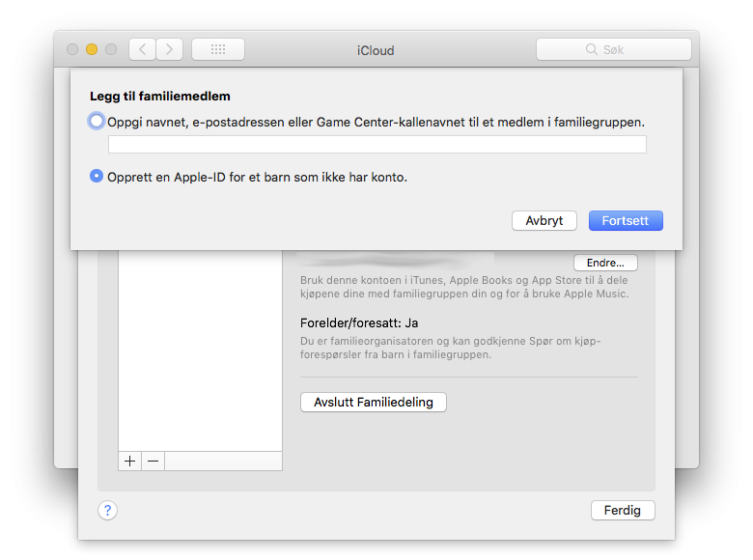Add a family member with plus button
The image size is (753, 560).
coord(129,462)
